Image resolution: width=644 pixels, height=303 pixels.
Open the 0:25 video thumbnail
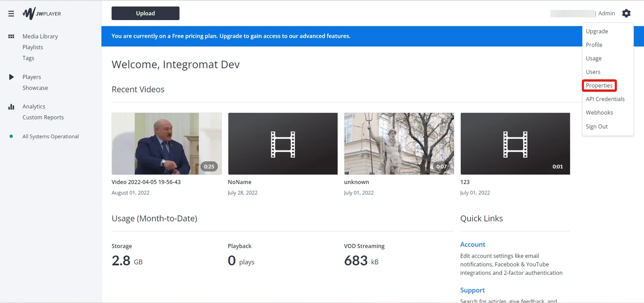click(x=167, y=143)
